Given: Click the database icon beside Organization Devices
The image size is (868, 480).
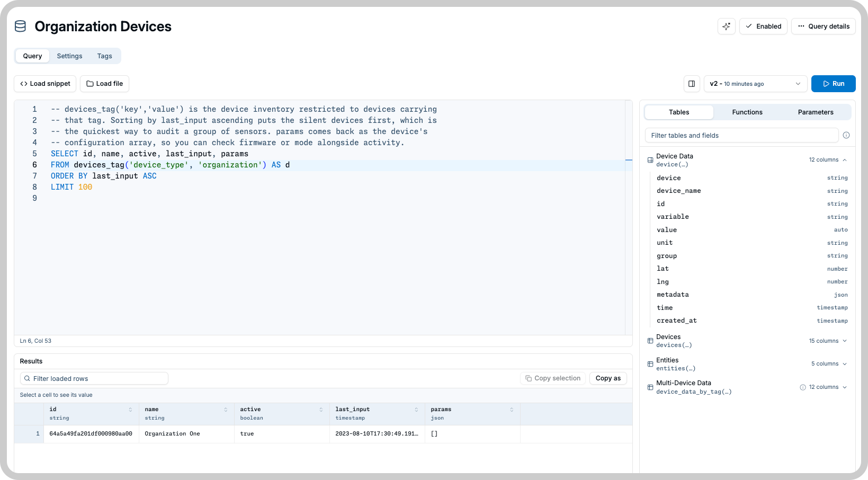Looking at the screenshot, I should coord(21,26).
